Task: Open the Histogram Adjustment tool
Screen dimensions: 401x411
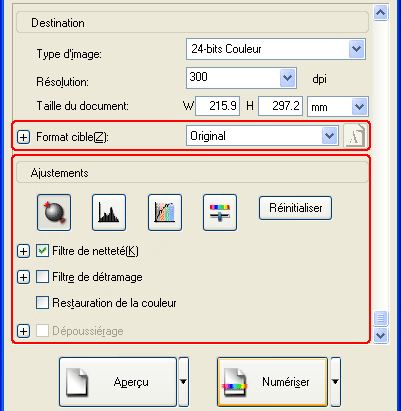Action: [109, 213]
